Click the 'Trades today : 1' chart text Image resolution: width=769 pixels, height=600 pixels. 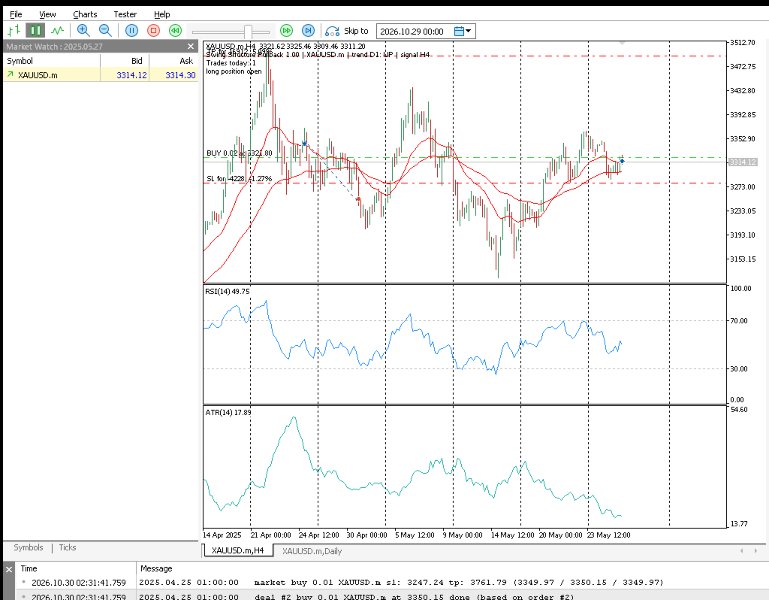click(231, 63)
